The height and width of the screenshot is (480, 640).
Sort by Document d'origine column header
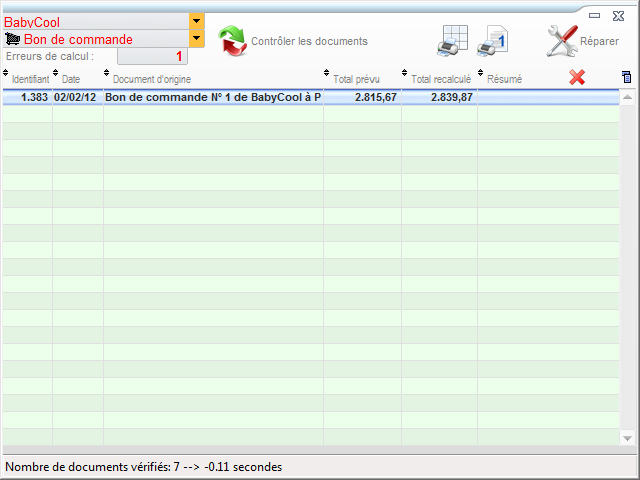tap(152, 79)
